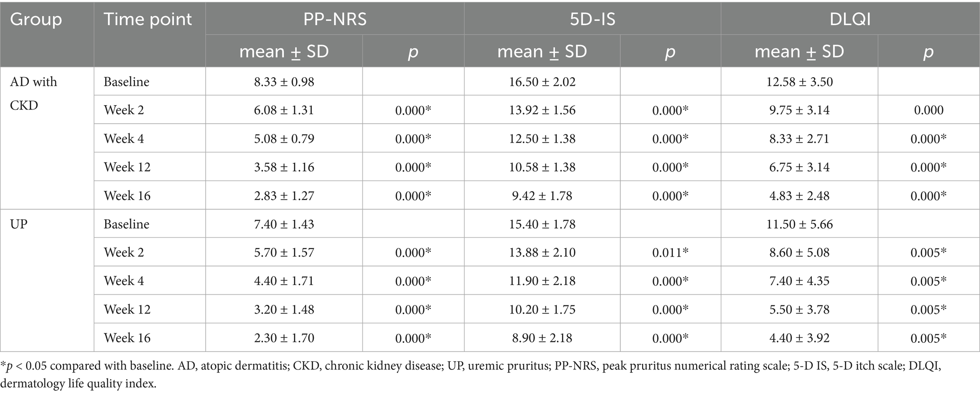
Task: Click the AD with CKD group cell
Action: [33, 93]
